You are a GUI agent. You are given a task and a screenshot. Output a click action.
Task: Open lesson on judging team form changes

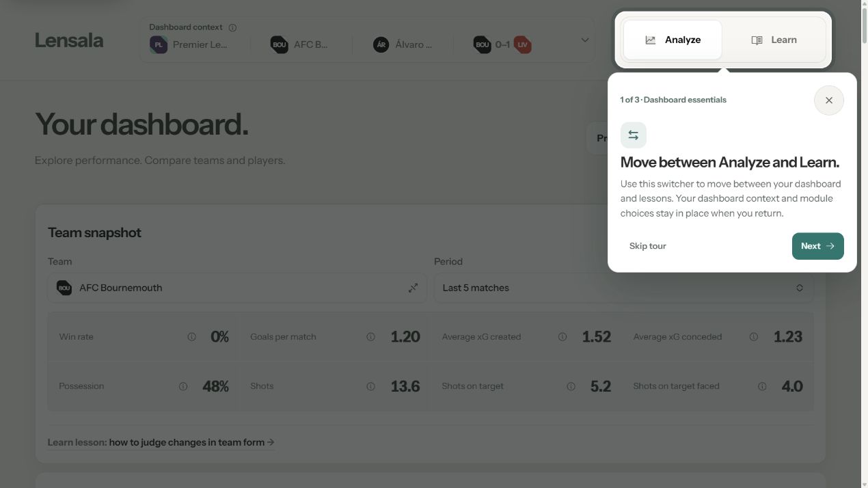pyautogui.click(x=161, y=442)
